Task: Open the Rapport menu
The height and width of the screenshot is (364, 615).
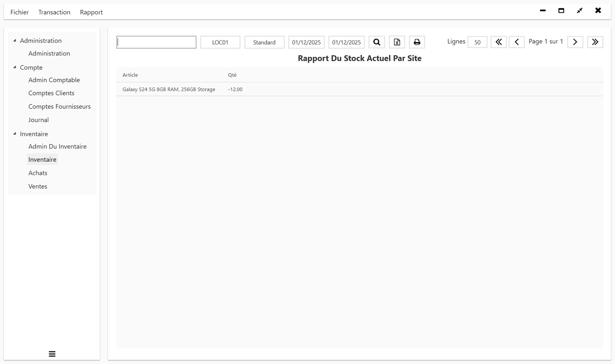Action: coord(91,12)
